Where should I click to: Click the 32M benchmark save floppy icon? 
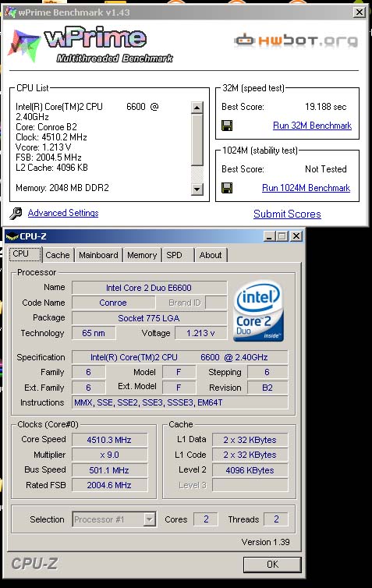click(227, 126)
